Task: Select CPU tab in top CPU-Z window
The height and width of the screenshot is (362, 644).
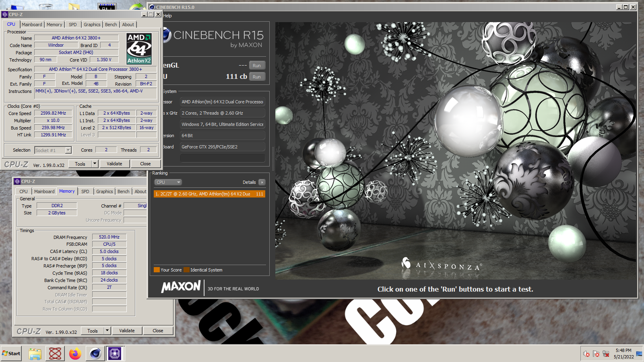Action: (11, 24)
